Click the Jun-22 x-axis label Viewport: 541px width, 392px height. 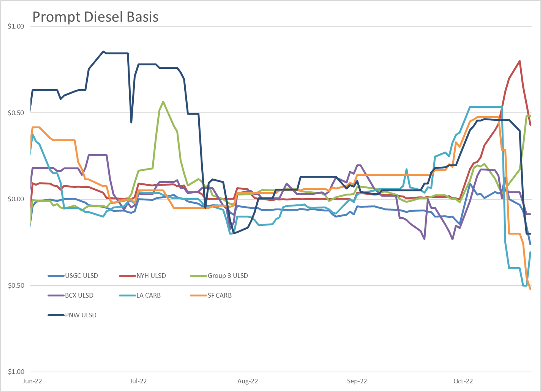32,381
